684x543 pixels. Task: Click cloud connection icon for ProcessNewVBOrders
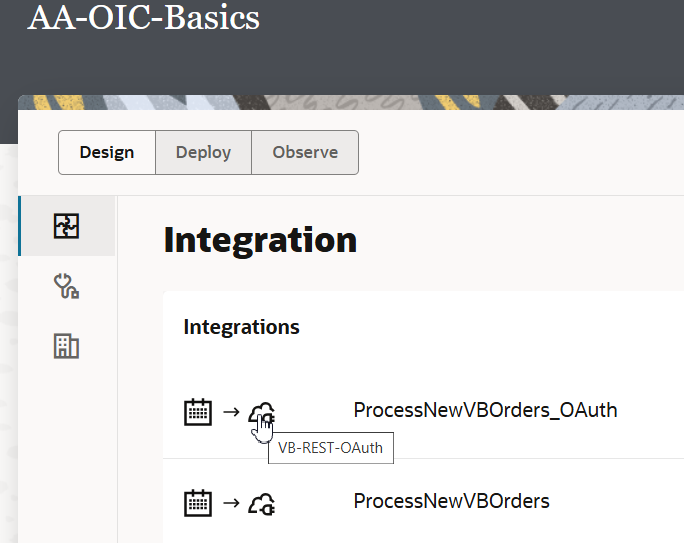click(x=262, y=504)
